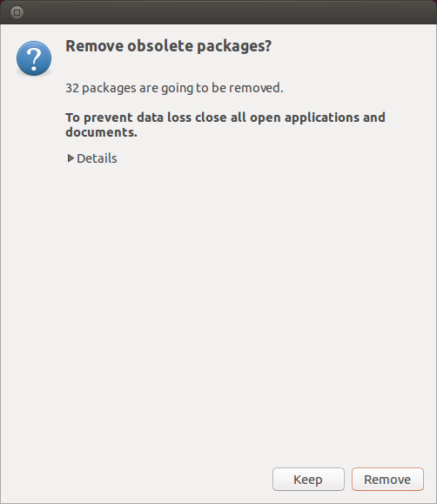Click the number 32 in the message
Viewport: 437px width, 504px height.
tap(72, 88)
